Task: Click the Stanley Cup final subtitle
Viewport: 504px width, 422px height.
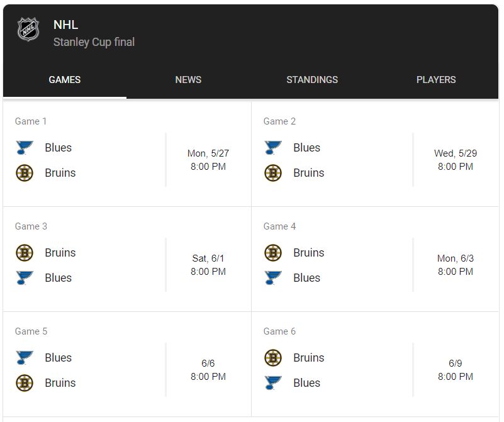Action: (x=94, y=42)
